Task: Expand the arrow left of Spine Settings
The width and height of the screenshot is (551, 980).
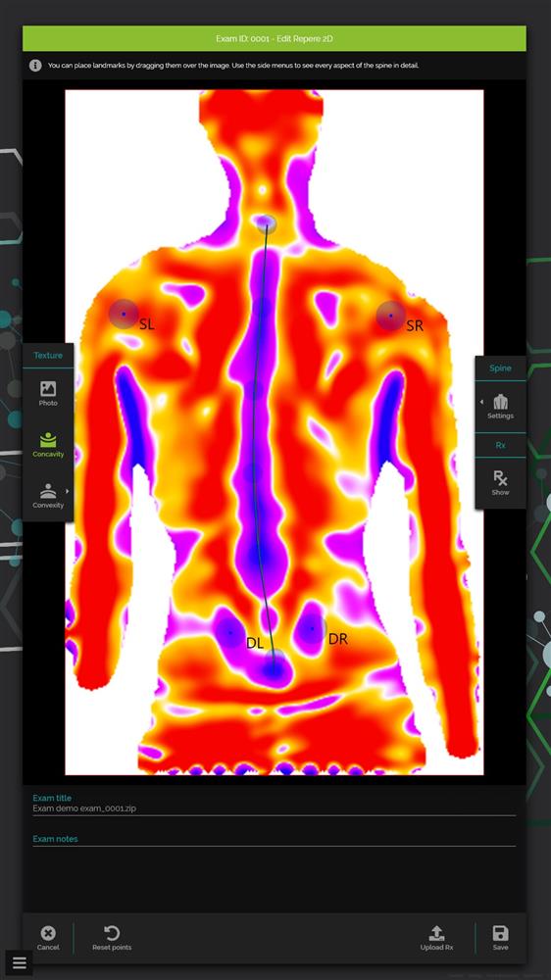Action: pyautogui.click(x=481, y=401)
